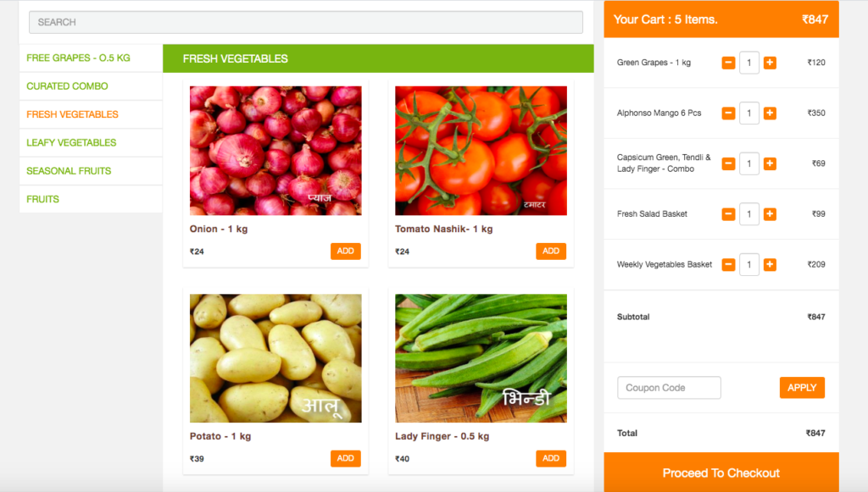
Task: Proceed To Checkout
Action: (x=721, y=473)
